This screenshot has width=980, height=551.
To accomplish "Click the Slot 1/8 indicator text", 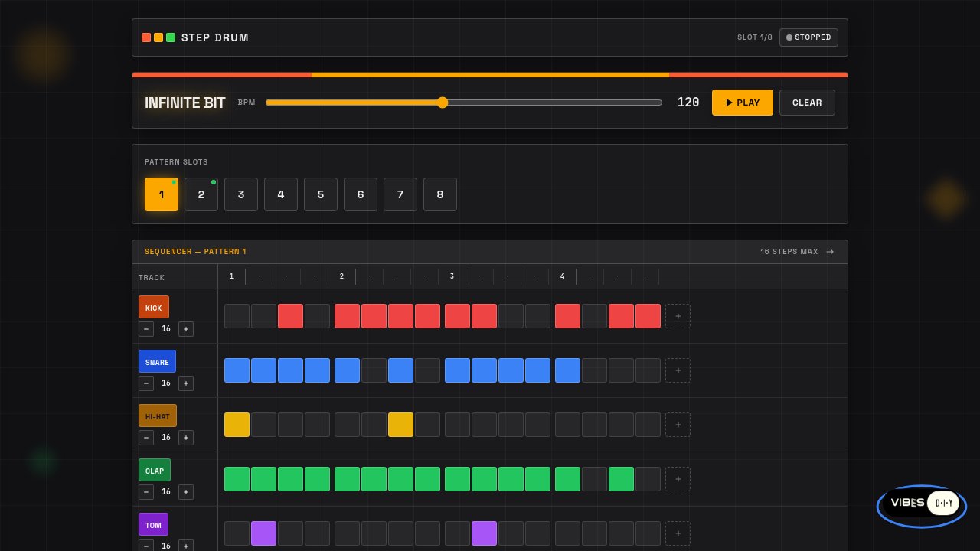I will 755,37.
